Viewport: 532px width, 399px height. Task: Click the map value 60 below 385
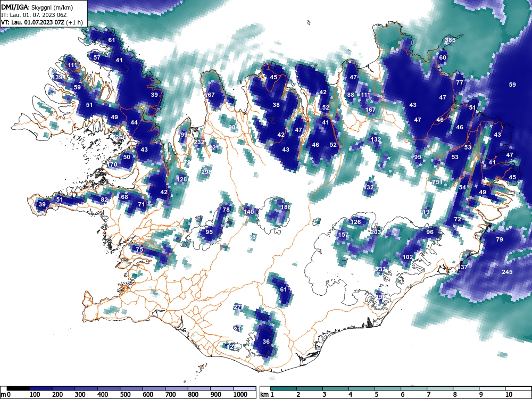(443, 57)
